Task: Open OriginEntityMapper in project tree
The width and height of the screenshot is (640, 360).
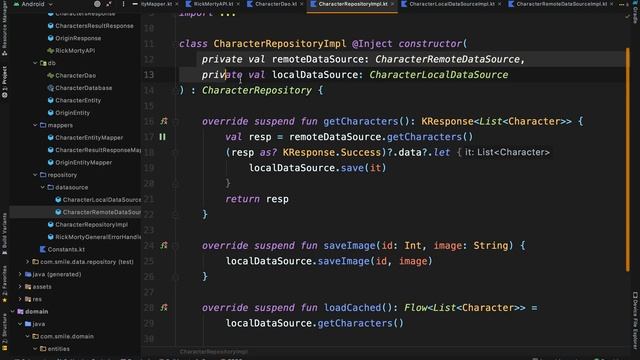Action: 83,162
